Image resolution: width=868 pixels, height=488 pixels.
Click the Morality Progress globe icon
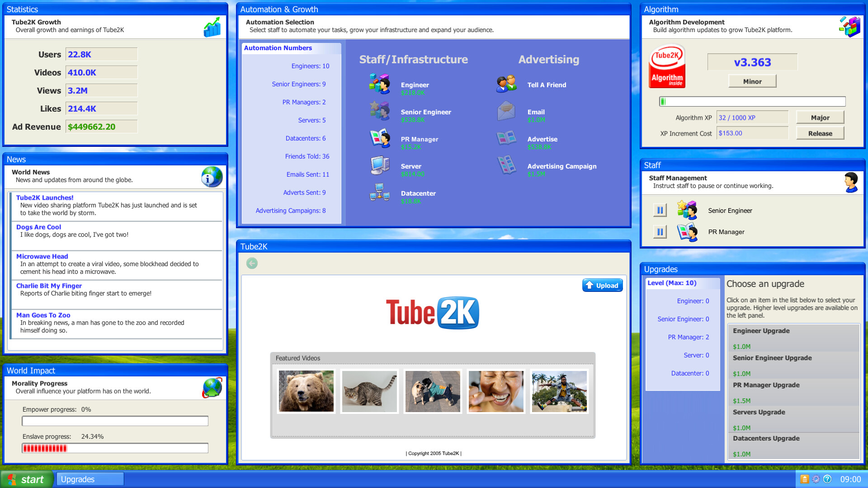[212, 388]
